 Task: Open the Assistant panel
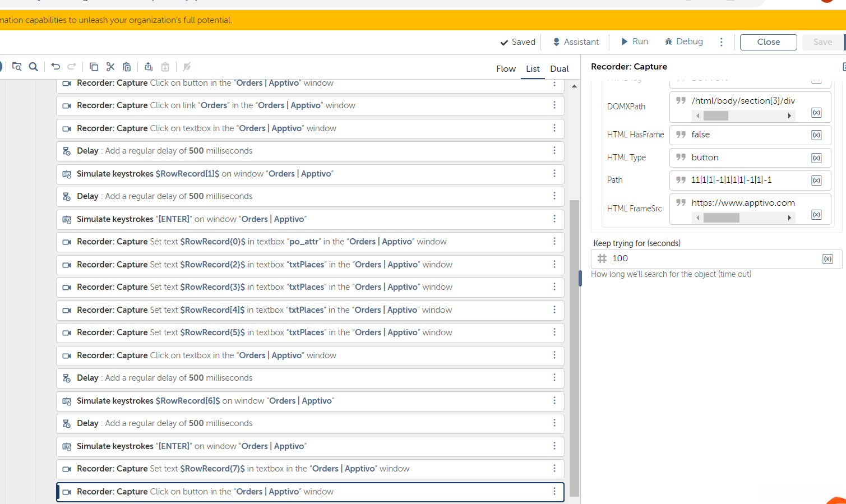pos(576,42)
